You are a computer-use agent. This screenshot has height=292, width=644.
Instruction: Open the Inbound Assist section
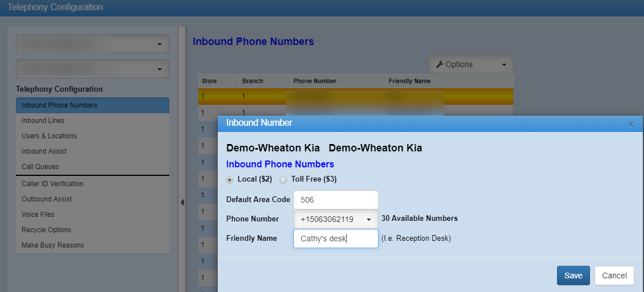[44, 151]
